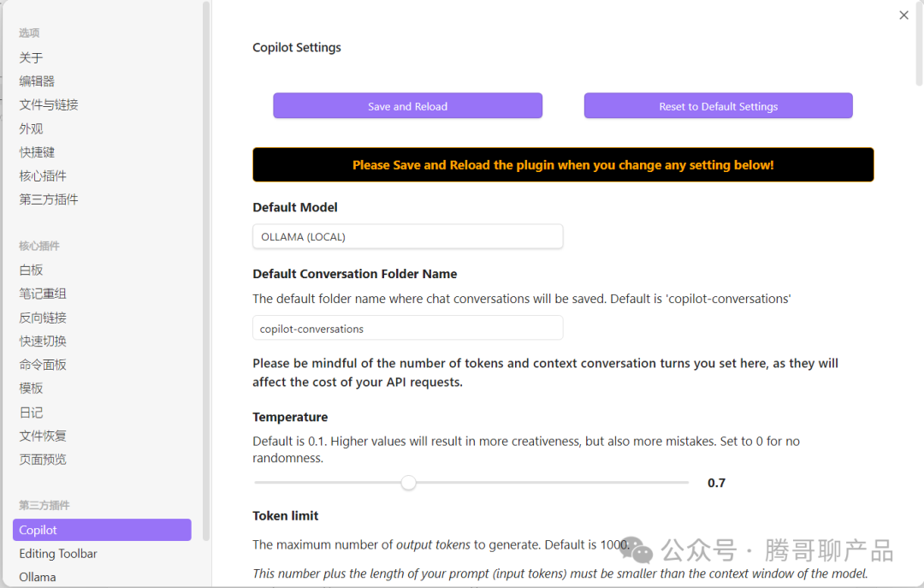The height and width of the screenshot is (588, 924).
Task: Open Ollama plugin settings
Action: (37, 577)
